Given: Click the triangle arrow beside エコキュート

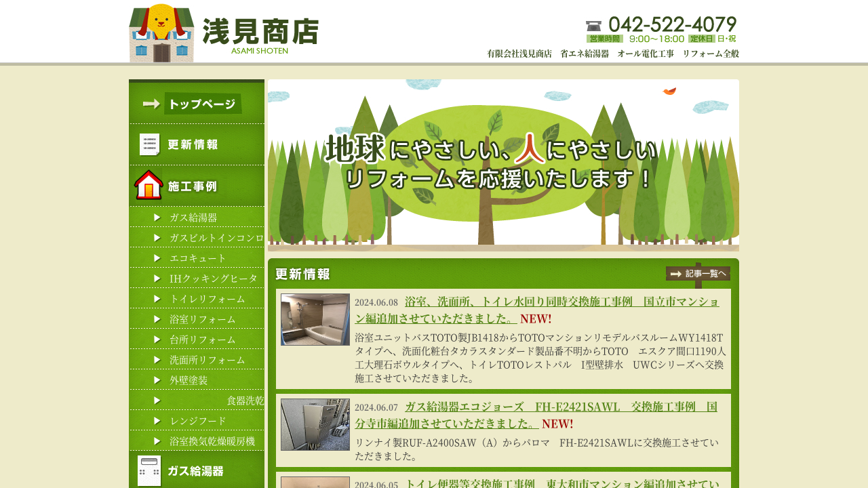Looking at the screenshot, I should coord(157,258).
